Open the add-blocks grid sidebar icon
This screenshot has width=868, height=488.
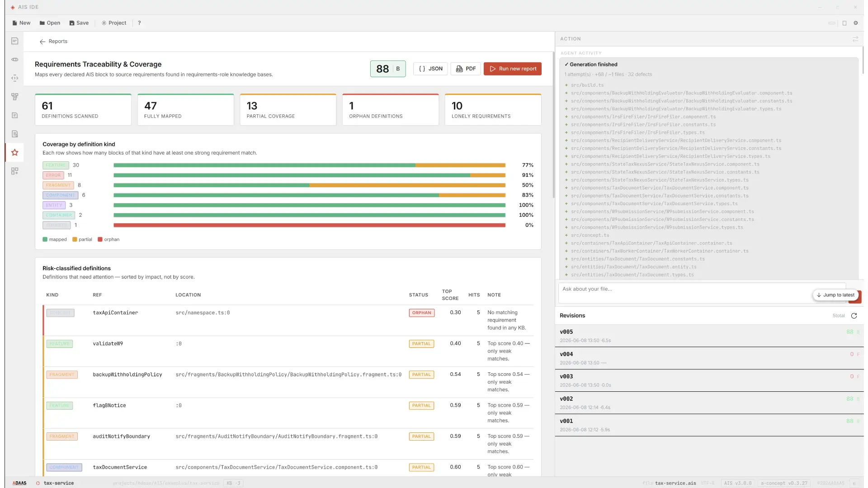(15, 171)
